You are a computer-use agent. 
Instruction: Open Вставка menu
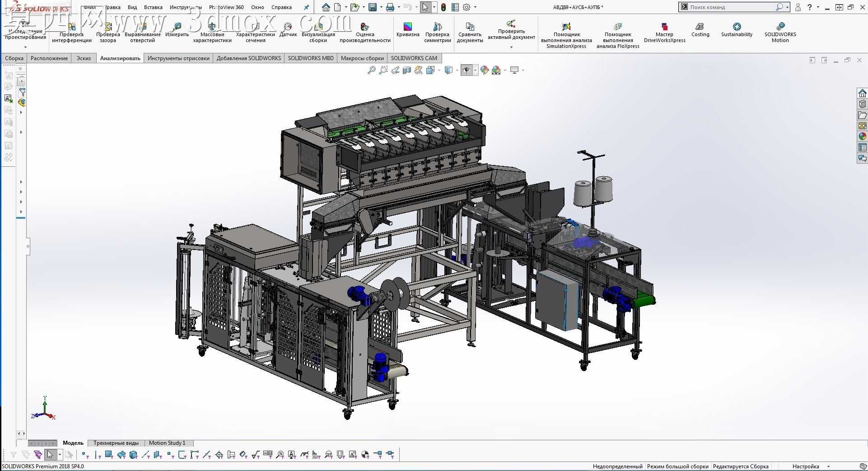tap(153, 7)
